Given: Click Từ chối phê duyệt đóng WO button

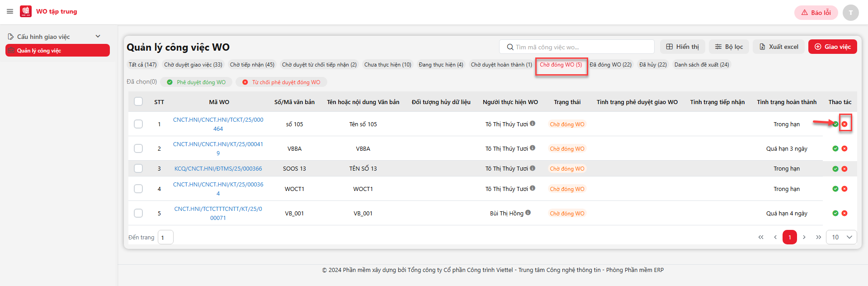Looking at the screenshot, I should [x=281, y=82].
